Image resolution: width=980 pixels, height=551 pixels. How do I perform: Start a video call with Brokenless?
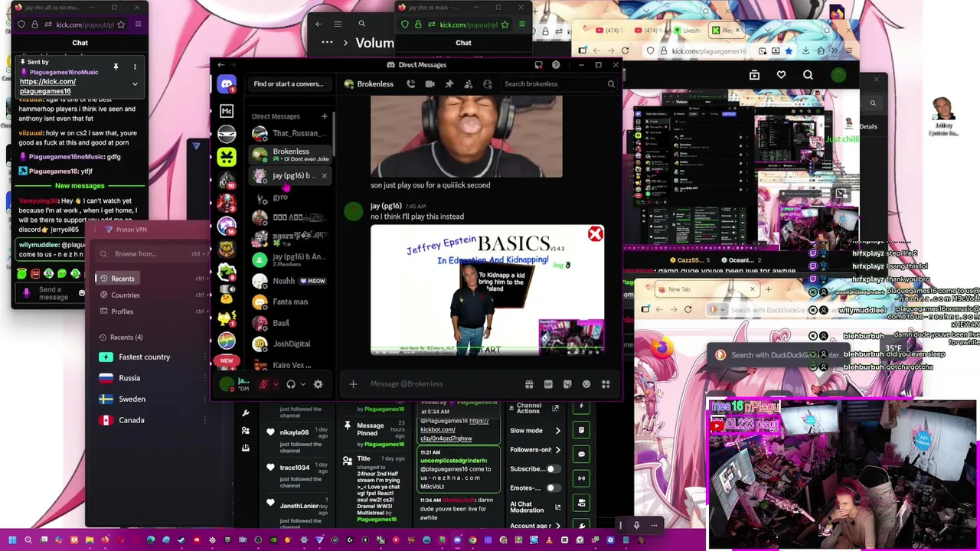(430, 84)
